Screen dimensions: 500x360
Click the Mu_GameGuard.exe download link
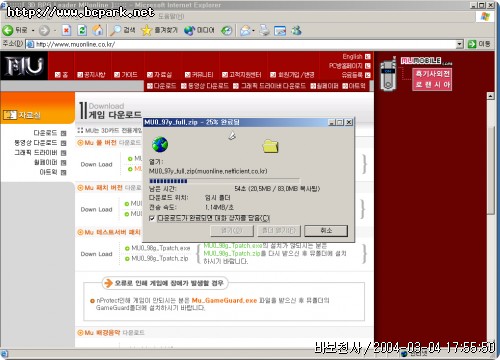[224, 300]
